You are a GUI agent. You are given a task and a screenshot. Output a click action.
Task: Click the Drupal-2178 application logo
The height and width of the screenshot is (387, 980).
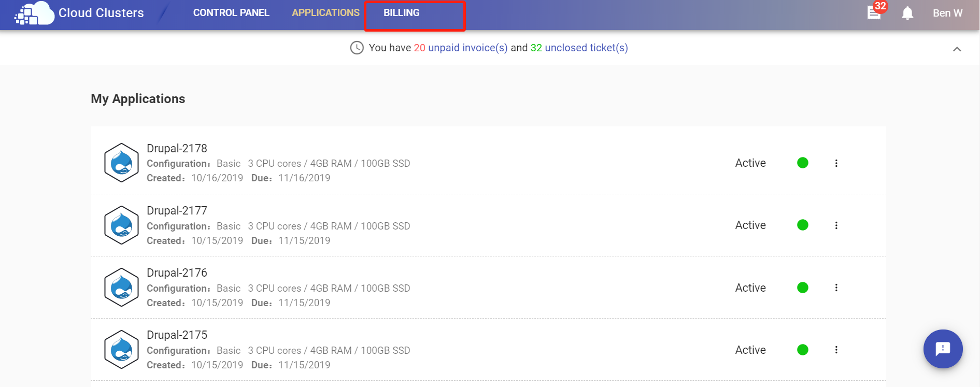click(121, 163)
